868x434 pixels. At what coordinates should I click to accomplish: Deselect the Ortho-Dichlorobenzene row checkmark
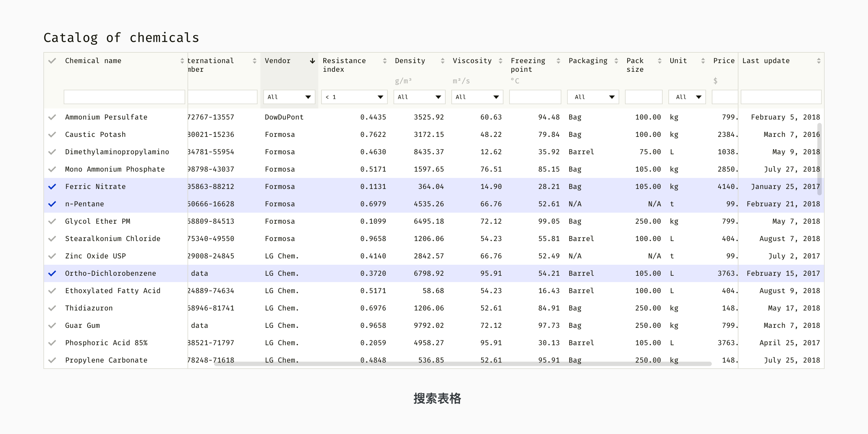click(x=52, y=274)
